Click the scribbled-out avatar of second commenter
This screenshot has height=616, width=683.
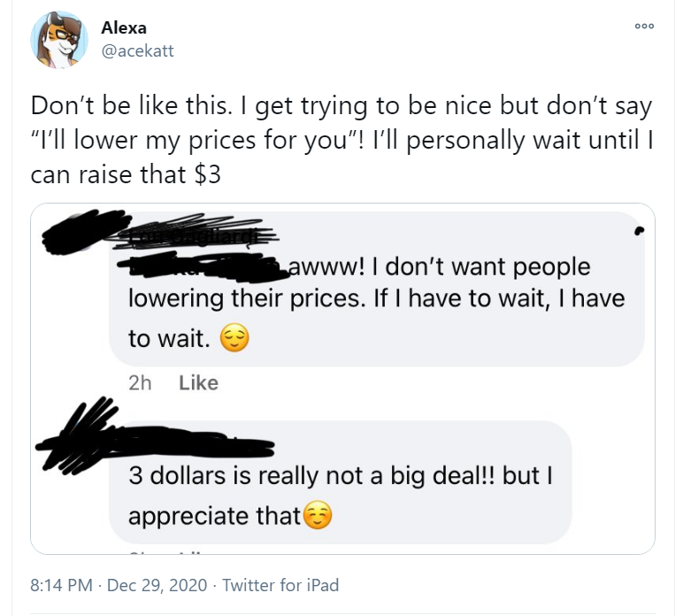[x=77, y=435]
